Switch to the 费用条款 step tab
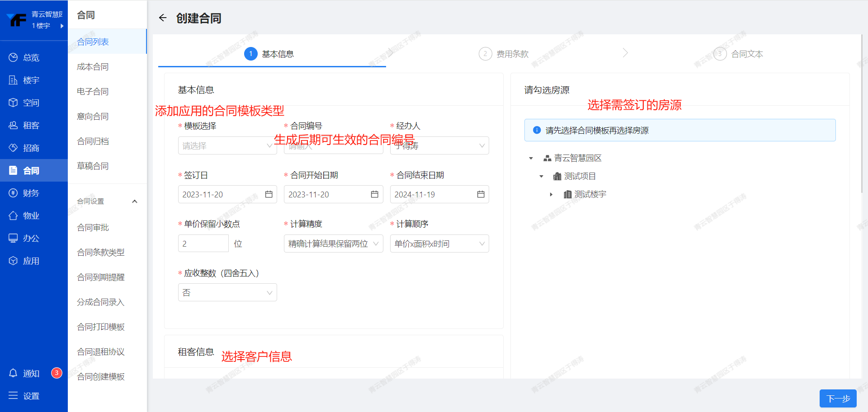Image resolution: width=868 pixels, height=412 pixels. click(512, 54)
